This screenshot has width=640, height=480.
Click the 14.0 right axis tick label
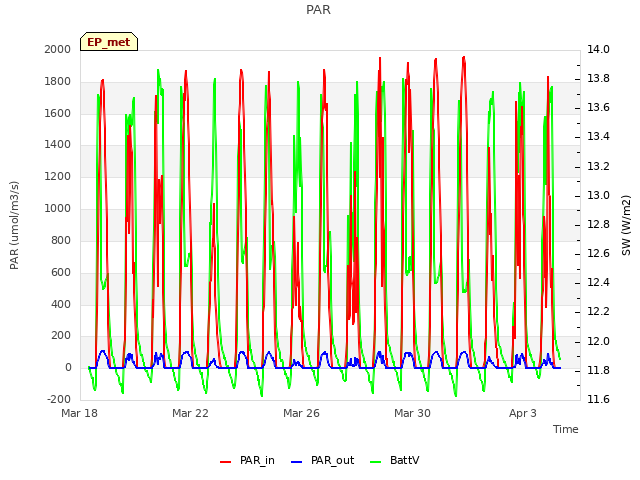tap(598, 49)
